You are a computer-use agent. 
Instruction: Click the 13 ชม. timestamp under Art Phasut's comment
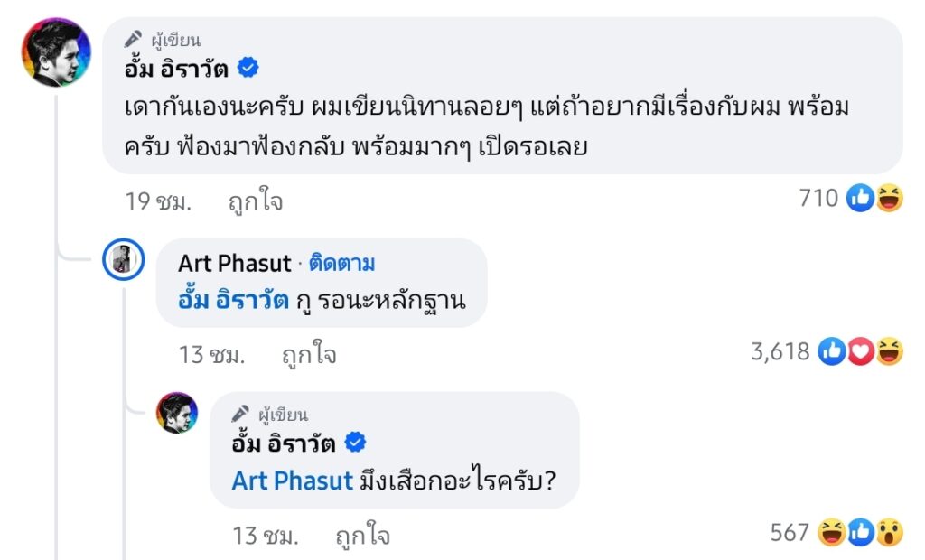(211, 355)
